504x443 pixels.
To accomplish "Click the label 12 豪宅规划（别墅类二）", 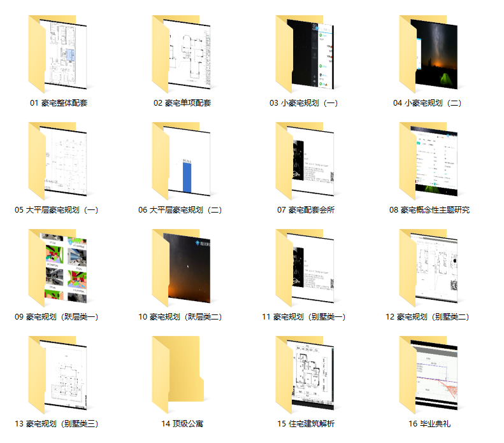I will (428, 317).
